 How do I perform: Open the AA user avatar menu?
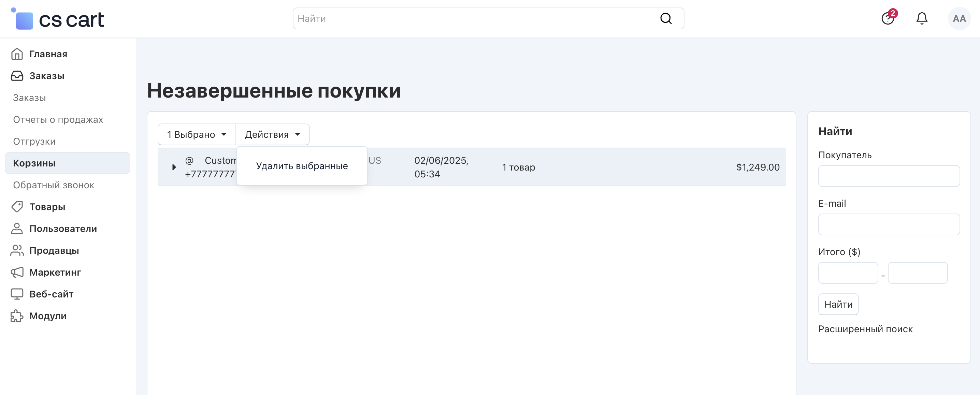959,18
